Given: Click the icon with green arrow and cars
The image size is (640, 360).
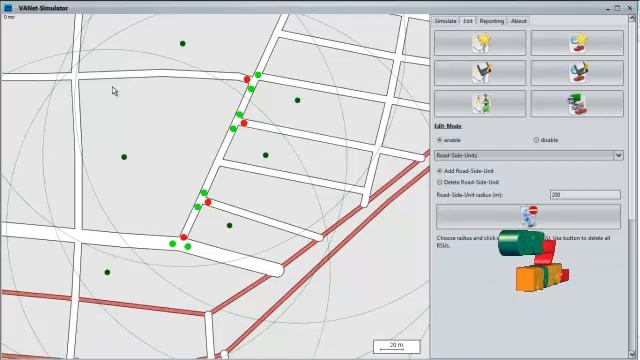Looking at the screenshot, I should click(x=577, y=104).
